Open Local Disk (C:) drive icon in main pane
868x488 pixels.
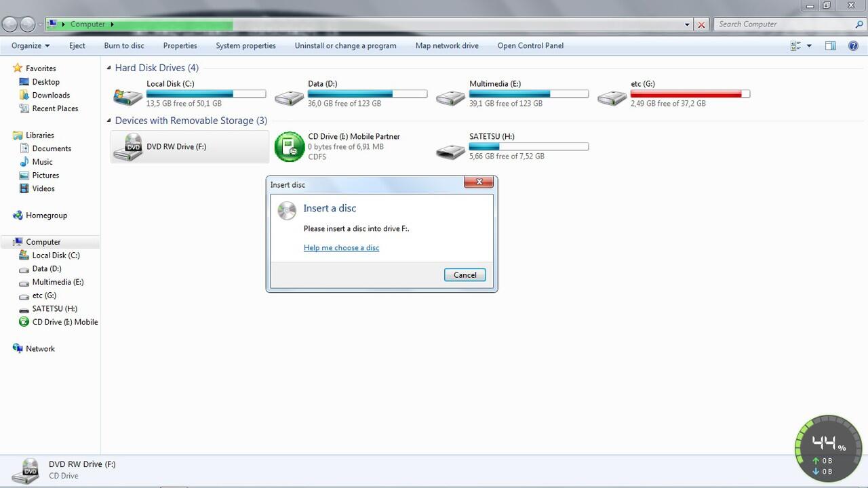point(127,97)
